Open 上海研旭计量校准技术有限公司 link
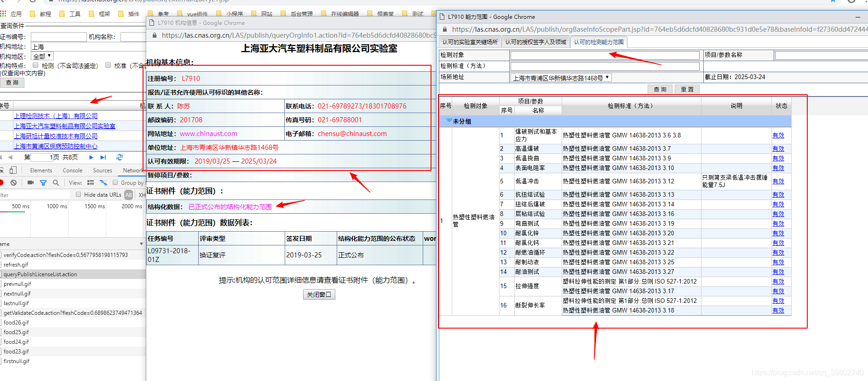This screenshot has height=381, width=868. click(x=56, y=136)
